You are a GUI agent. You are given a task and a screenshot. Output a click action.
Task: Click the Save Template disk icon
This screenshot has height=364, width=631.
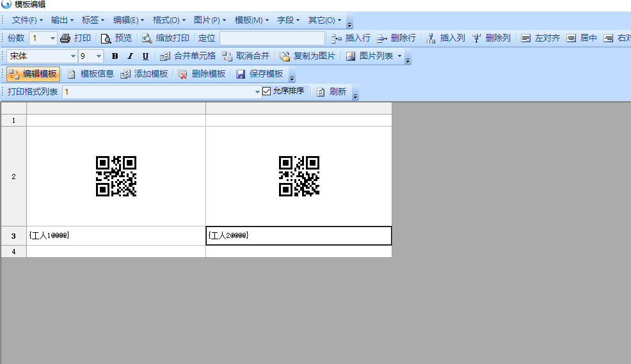tap(241, 74)
